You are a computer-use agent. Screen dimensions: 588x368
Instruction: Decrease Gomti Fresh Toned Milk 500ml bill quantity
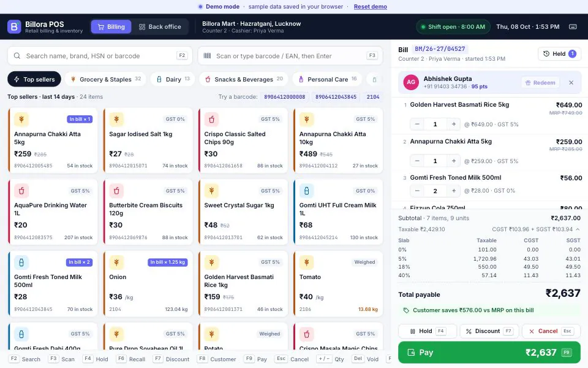pos(417,191)
